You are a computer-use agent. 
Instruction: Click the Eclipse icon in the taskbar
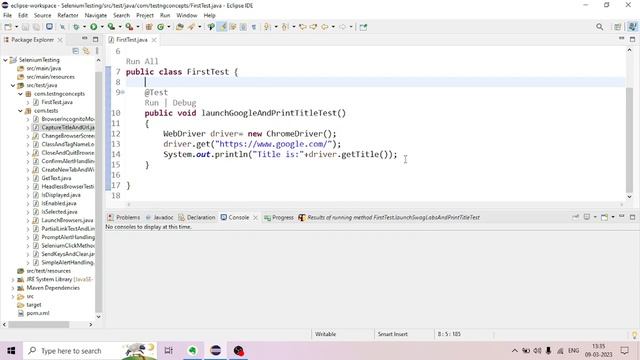tap(216, 351)
